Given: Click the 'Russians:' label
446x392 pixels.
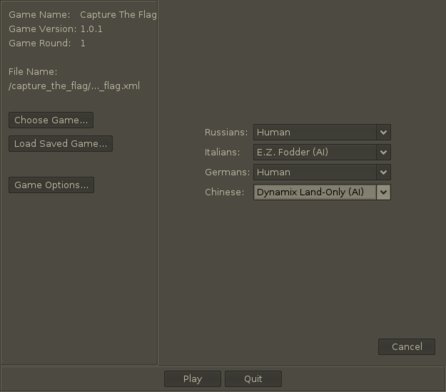Looking at the screenshot, I should [x=226, y=132].
